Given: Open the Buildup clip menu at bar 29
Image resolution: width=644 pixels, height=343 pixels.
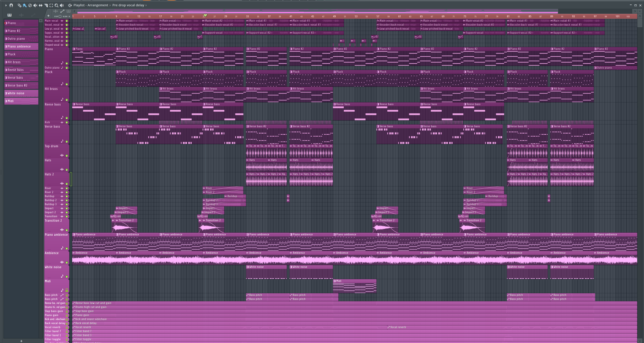Looking at the screenshot, I should click(226, 196).
